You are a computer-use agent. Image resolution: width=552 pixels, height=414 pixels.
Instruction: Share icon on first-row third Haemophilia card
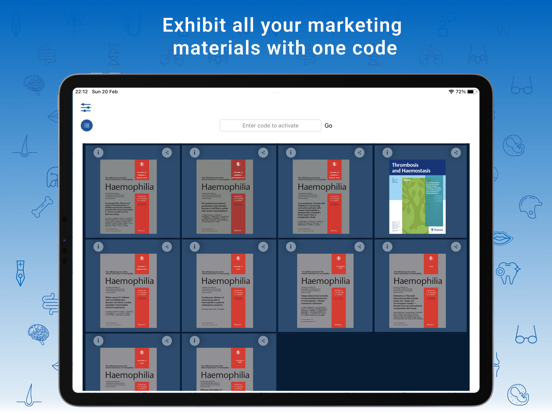[359, 152]
